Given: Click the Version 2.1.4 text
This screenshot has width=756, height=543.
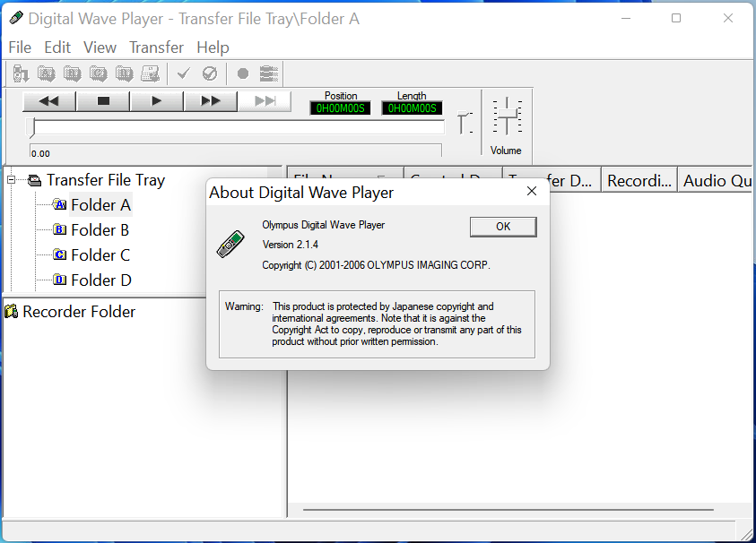Looking at the screenshot, I should pyautogui.click(x=291, y=245).
